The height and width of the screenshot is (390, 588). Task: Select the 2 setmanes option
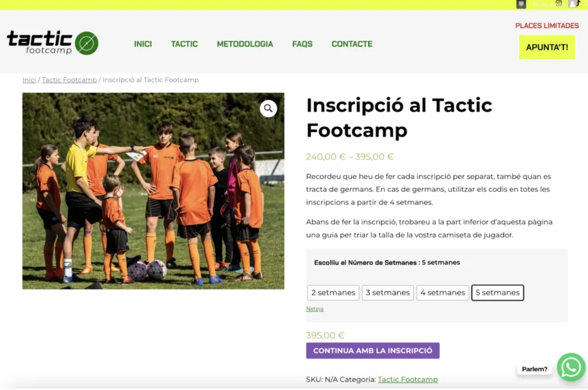point(333,292)
